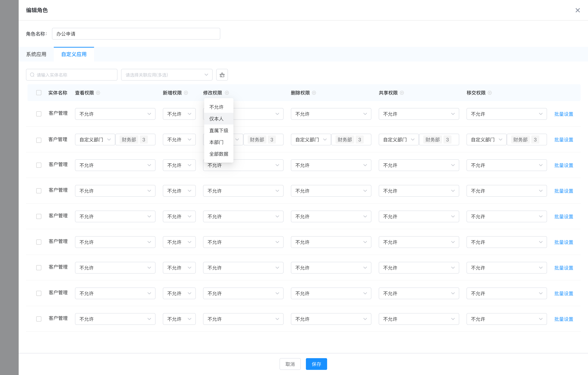
Task: Check the second 客户管理 row checkbox
Action: (39, 140)
